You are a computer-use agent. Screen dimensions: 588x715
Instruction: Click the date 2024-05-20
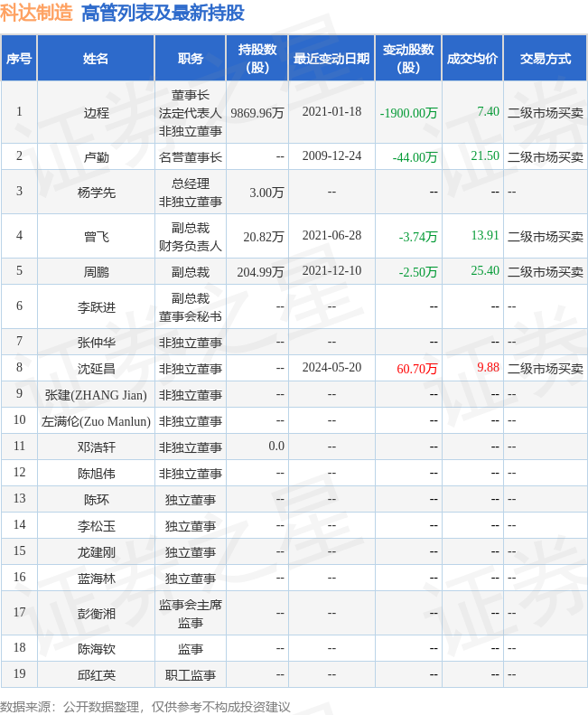(331, 368)
